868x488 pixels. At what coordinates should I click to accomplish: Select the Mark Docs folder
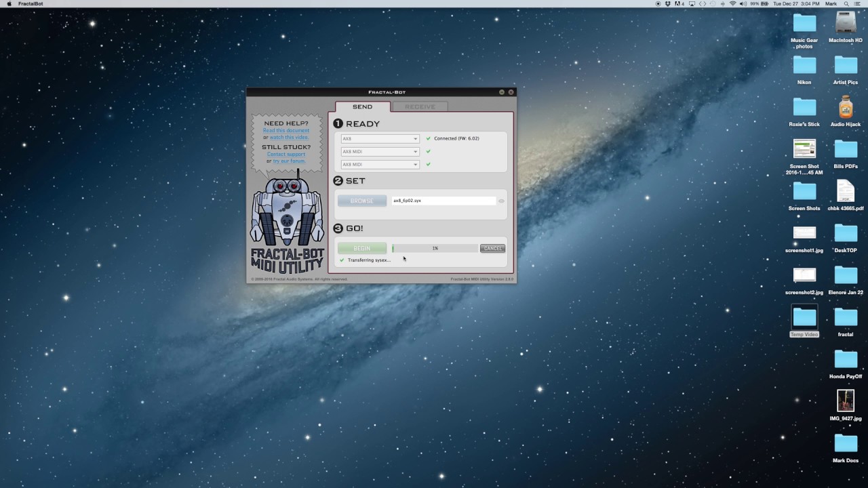(x=846, y=443)
